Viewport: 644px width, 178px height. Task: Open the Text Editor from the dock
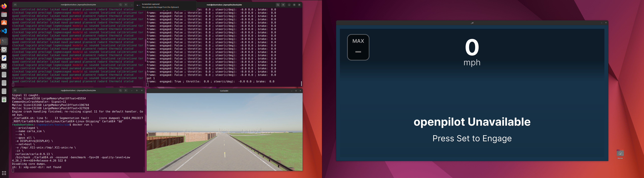4,58
